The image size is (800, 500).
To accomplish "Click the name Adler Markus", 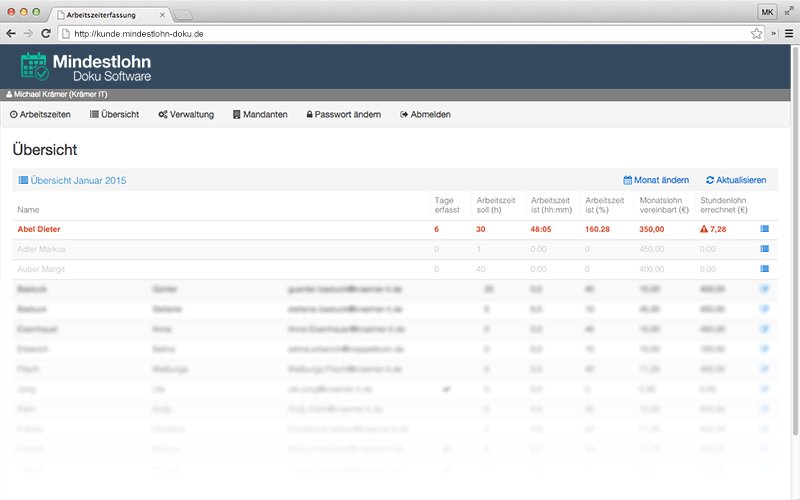I will click(41, 249).
